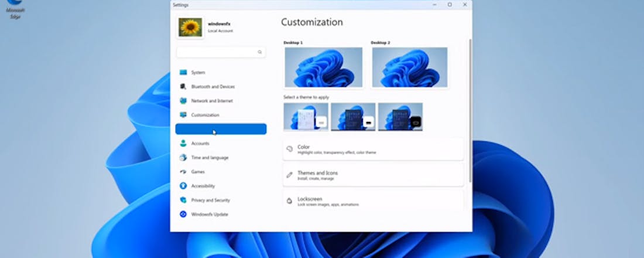Click the Bluetooth and Devices icon

click(183, 86)
